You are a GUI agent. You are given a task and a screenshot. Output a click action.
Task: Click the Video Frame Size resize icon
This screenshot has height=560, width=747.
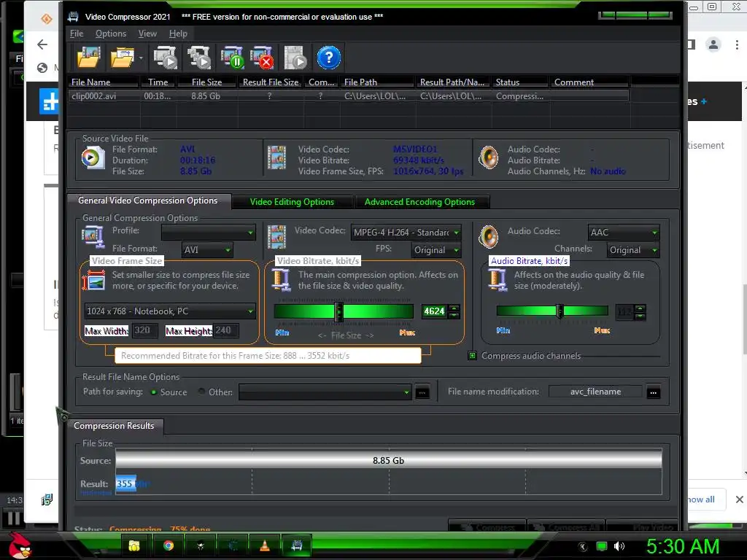(x=93, y=281)
